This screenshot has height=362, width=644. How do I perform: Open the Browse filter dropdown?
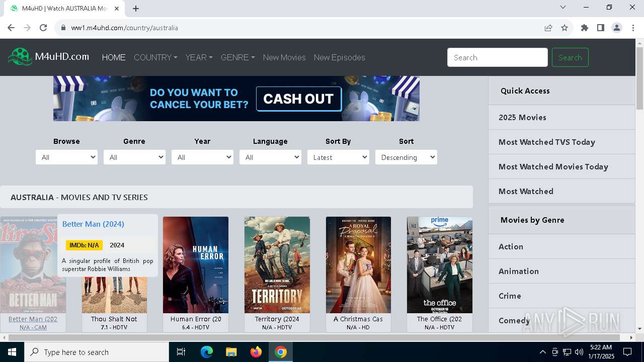tap(66, 157)
